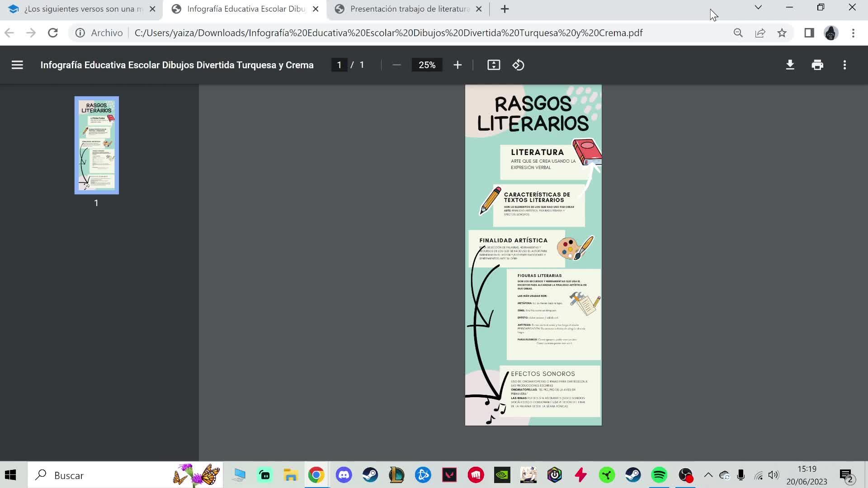Click the page number input field
Screen dimensions: 868x488
(x=339, y=65)
